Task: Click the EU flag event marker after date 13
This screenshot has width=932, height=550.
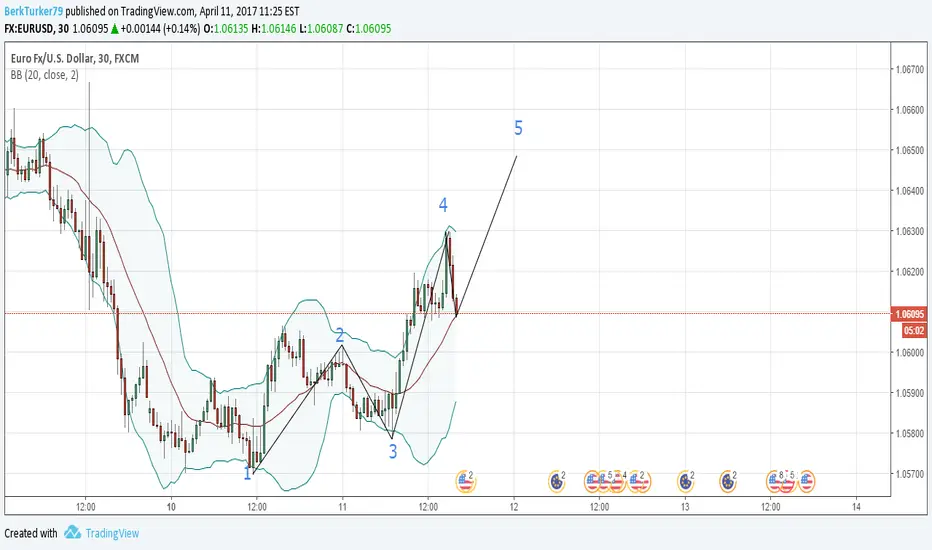Action: (728, 482)
